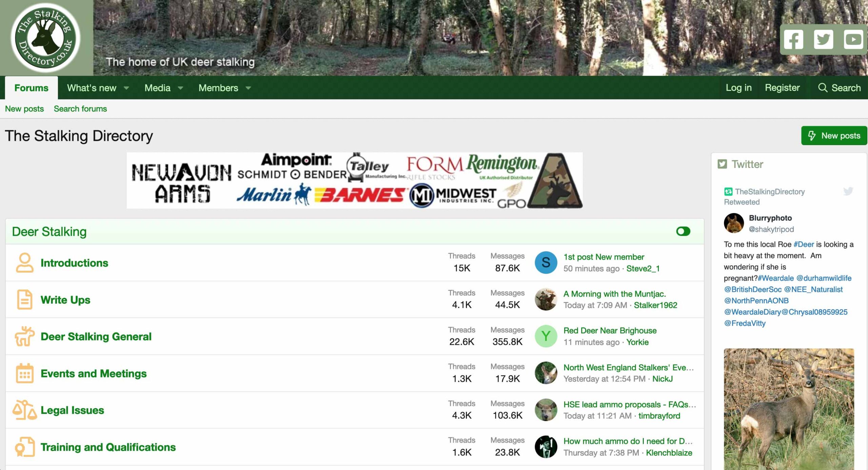Select the Forums tab
This screenshot has width=868, height=470.
tap(31, 88)
